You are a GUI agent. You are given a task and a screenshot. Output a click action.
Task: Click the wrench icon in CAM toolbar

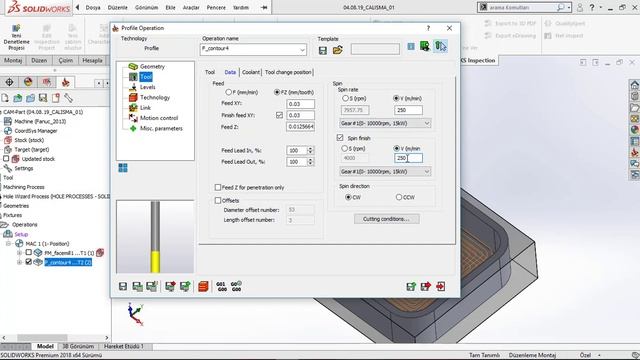(x=68, y=98)
